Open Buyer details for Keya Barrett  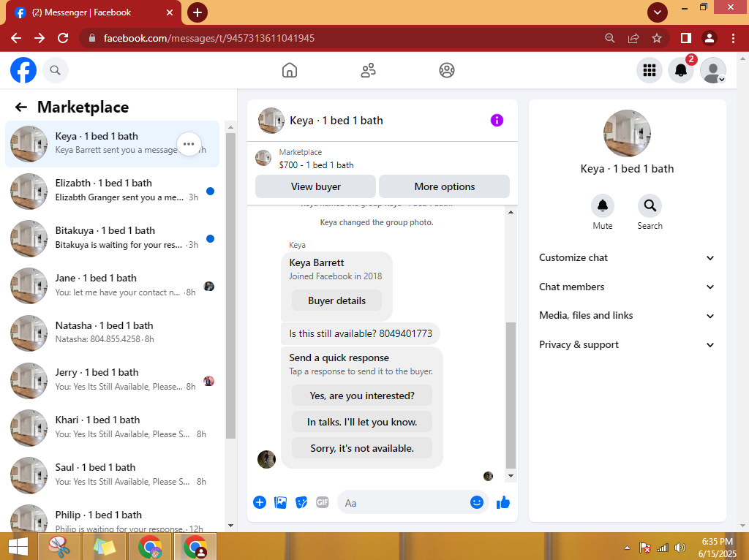pos(336,300)
